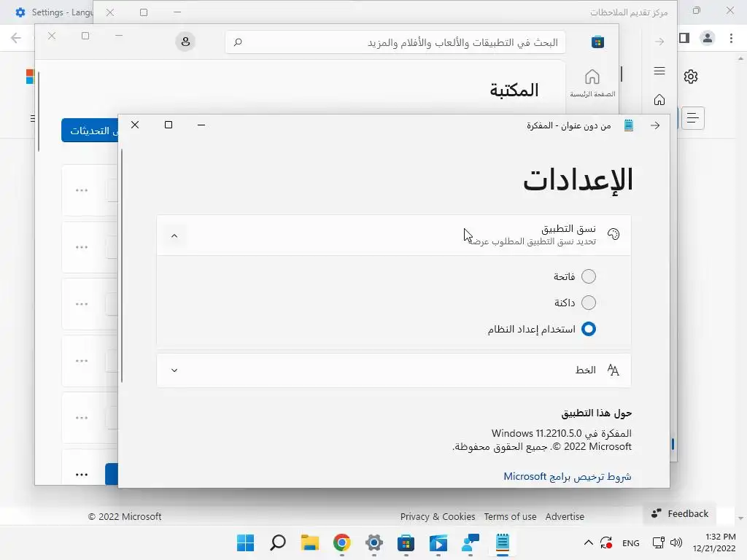This screenshot has height=560, width=747.
Task: Click the lines icon button in browser page
Action: pyautogui.click(x=693, y=117)
